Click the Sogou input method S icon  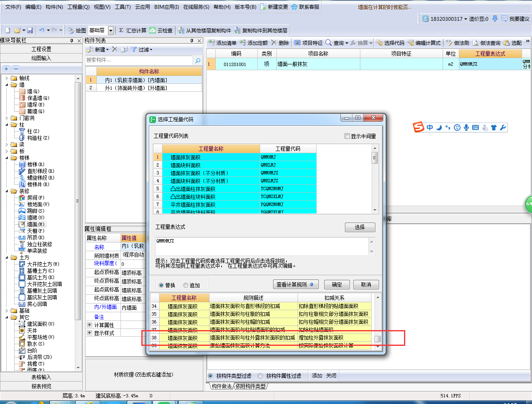point(419,127)
